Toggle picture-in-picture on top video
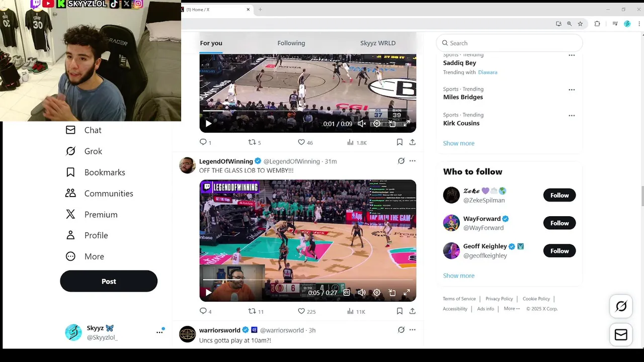Viewport: 644px width, 362px height. (392, 124)
